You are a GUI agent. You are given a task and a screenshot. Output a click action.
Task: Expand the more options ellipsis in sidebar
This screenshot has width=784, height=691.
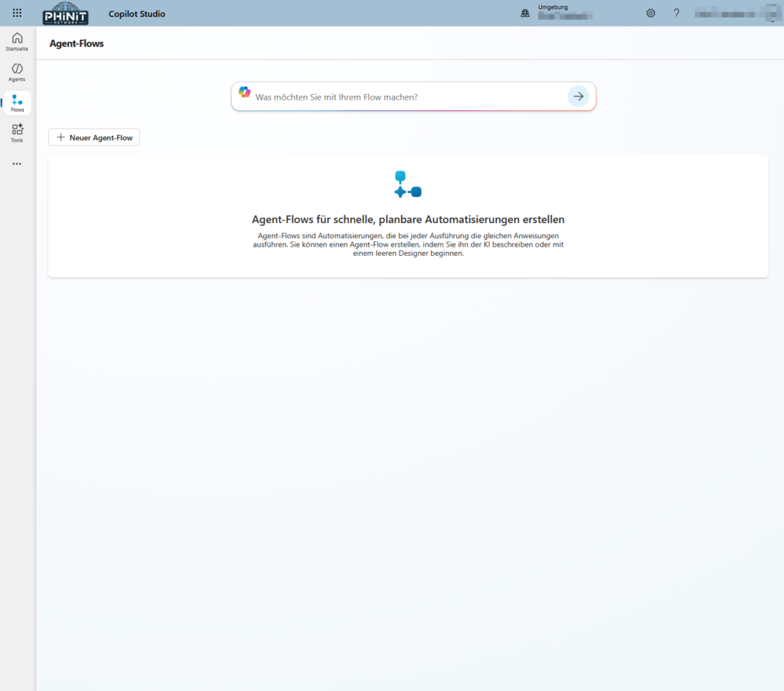tap(17, 164)
